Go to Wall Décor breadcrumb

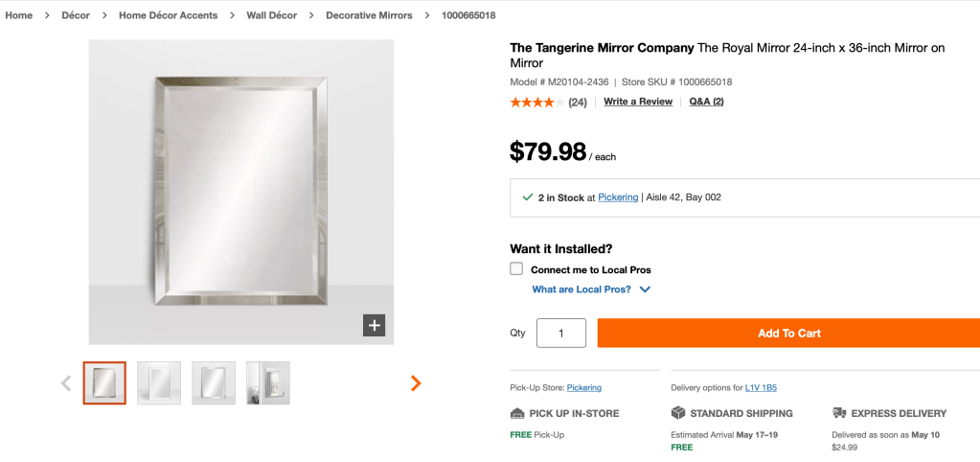coord(271,15)
